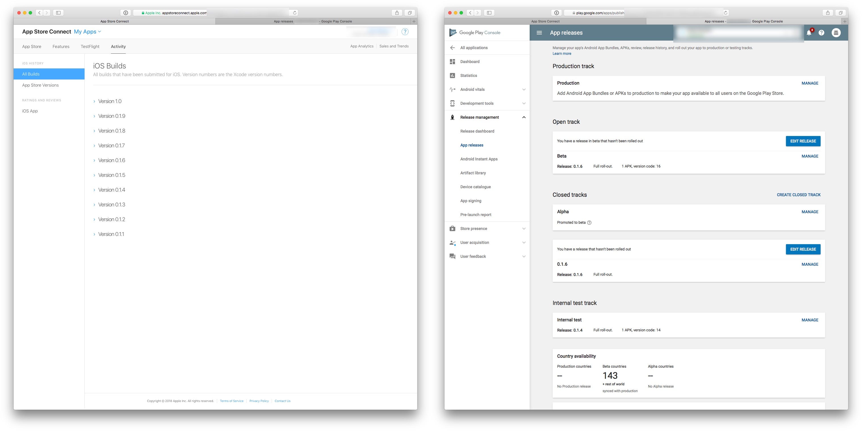Click the help question mark in App Store Connect

point(405,32)
